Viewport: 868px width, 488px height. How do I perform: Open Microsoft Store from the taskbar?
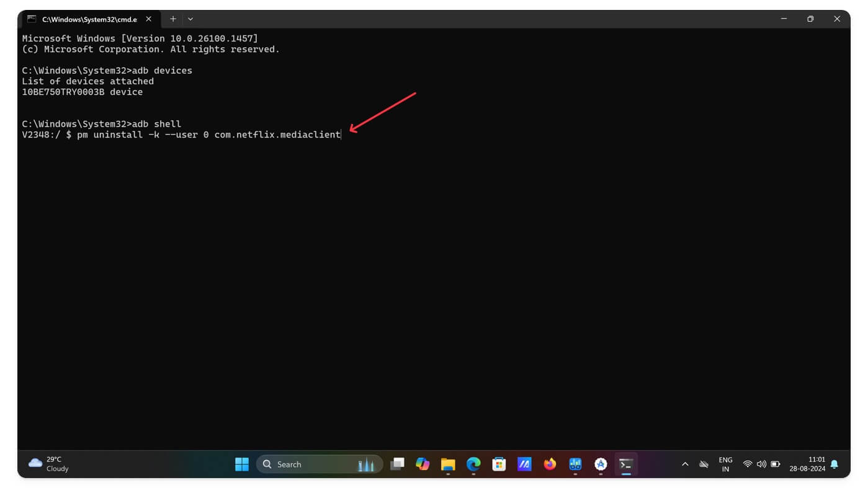point(499,464)
